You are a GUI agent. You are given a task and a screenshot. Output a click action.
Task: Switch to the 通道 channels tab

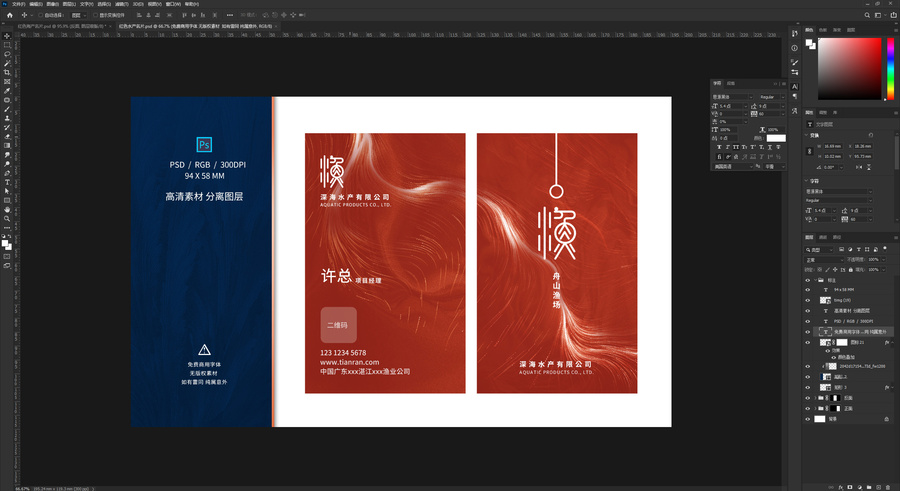point(823,237)
